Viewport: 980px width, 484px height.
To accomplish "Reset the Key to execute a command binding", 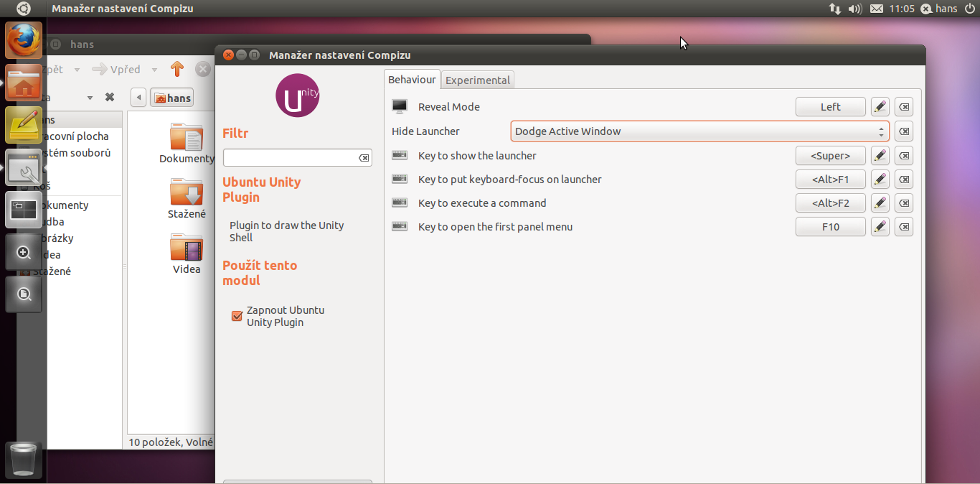I will click(904, 203).
